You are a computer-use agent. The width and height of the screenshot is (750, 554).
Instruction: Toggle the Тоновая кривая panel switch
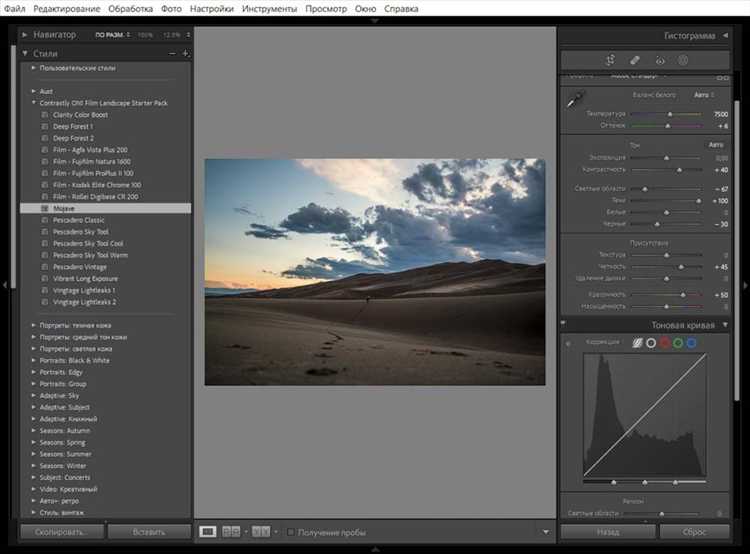[563, 323]
